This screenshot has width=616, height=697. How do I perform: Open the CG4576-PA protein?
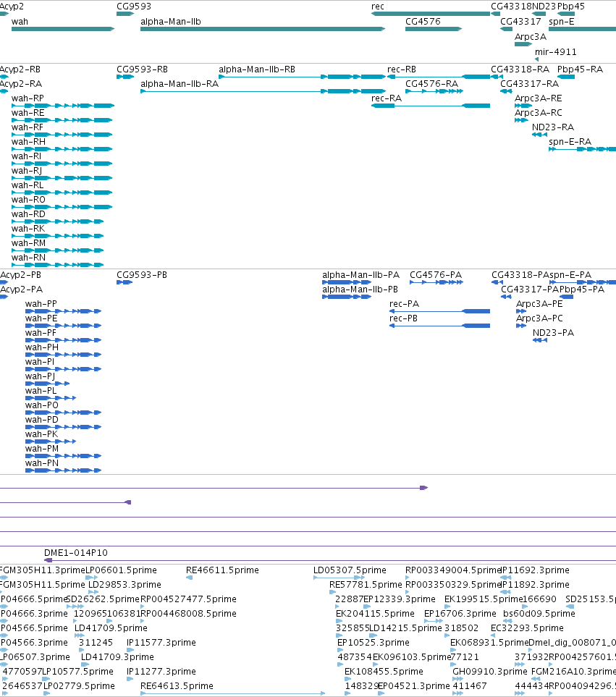pos(436,282)
